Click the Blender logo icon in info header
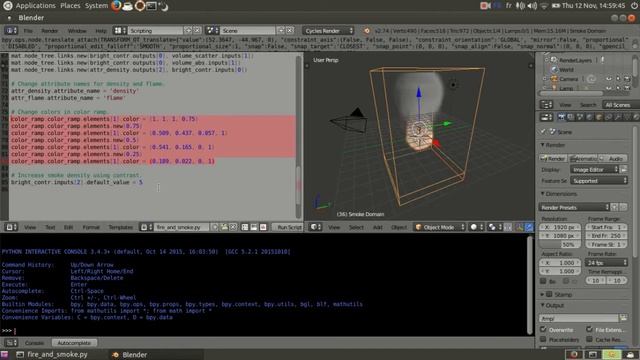The image size is (640, 360). (367, 31)
